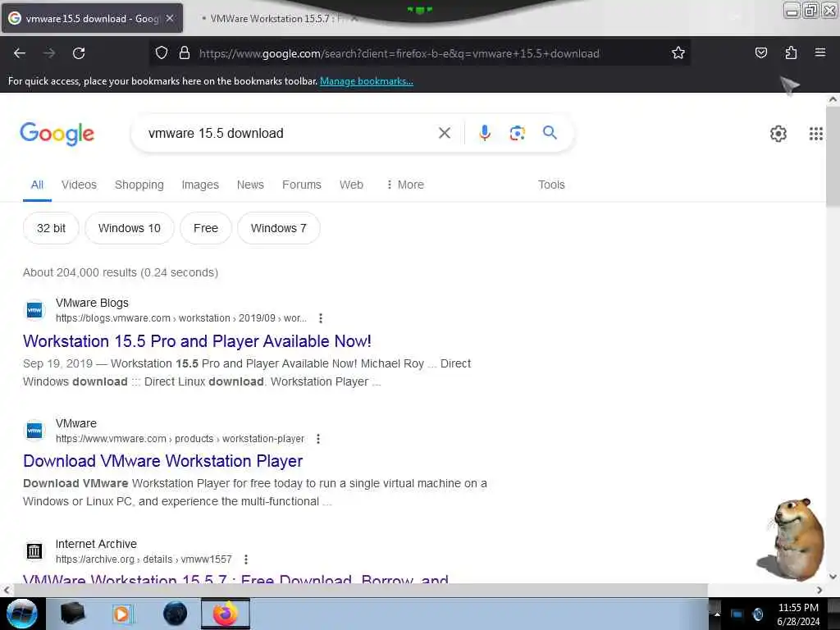Apply the Windows 7 filter chip
The width and height of the screenshot is (840, 630).
pyautogui.click(x=279, y=228)
